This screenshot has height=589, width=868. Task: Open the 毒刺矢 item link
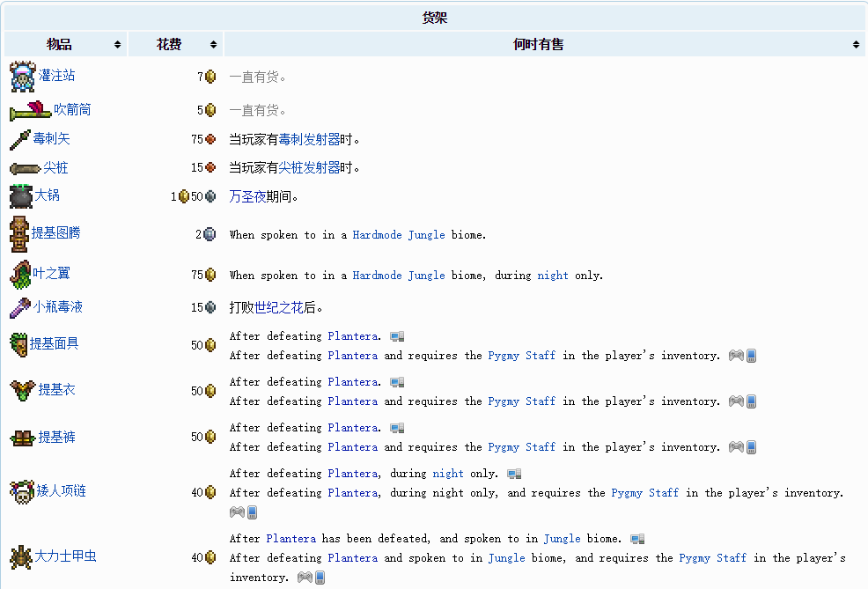point(51,138)
